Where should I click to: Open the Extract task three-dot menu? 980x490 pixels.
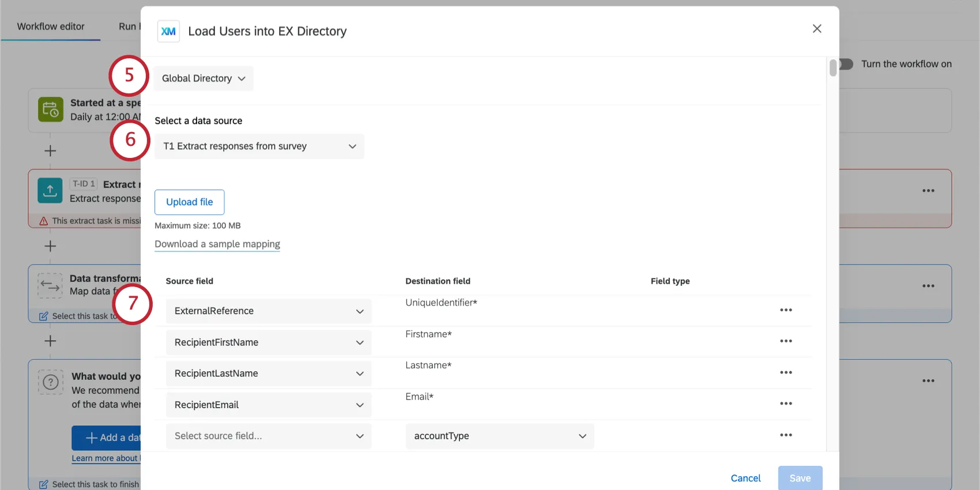click(x=928, y=191)
